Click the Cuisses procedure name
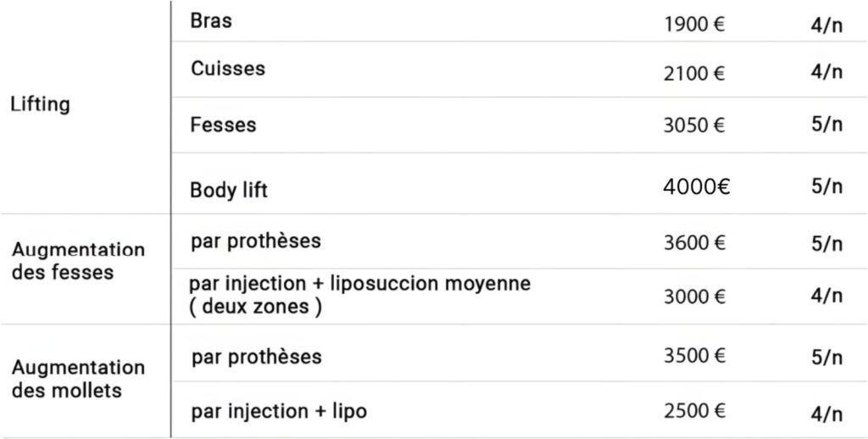Viewport: 868px width, 439px height. click(228, 69)
